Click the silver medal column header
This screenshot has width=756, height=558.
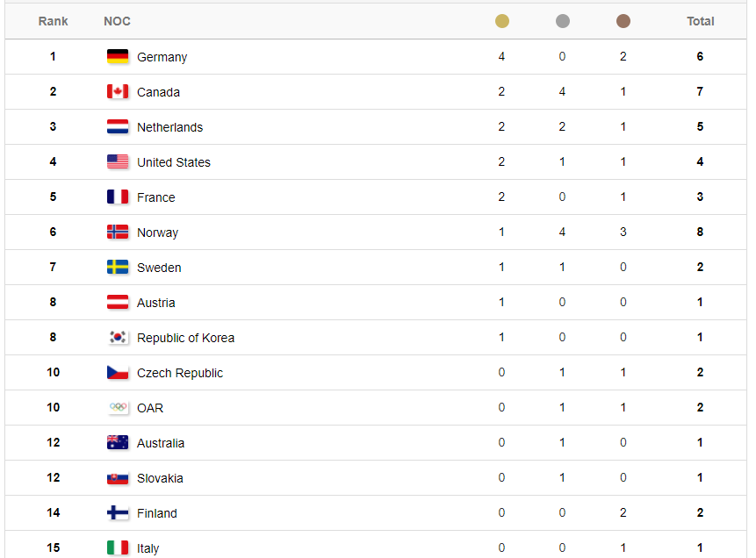(x=563, y=21)
